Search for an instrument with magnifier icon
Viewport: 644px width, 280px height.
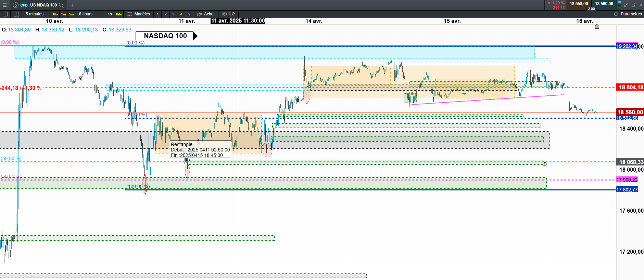tap(61, 5)
